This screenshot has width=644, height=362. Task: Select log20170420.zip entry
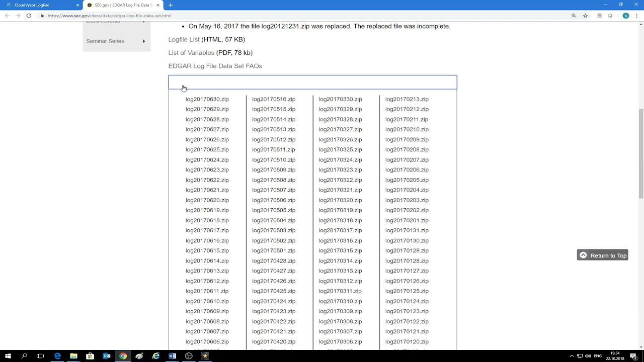tap(274, 342)
